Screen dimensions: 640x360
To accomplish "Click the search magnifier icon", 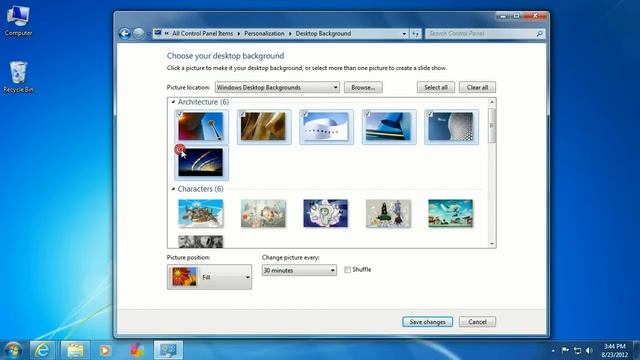I will click(539, 33).
